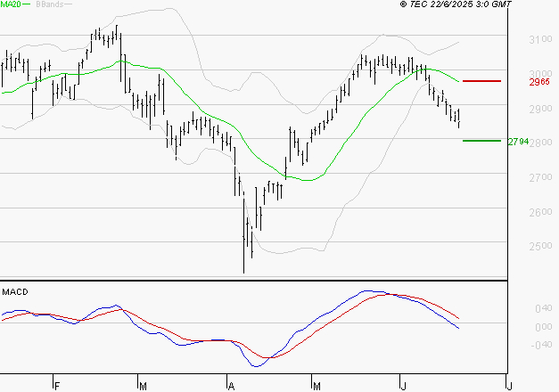Click the A month marker on time axis
559x392 pixels.
[232, 387]
